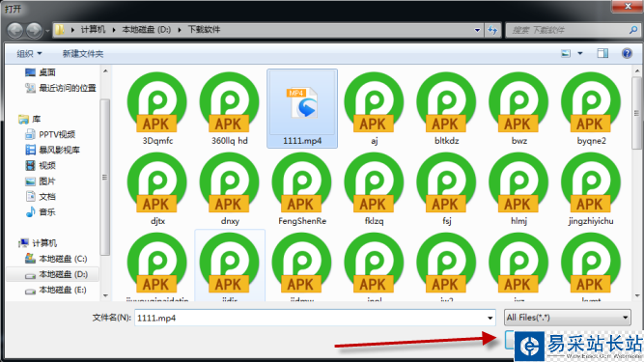Click 本地磁盘 (D:) in address path
The image size is (644, 362).
pyautogui.click(x=146, y=30)
